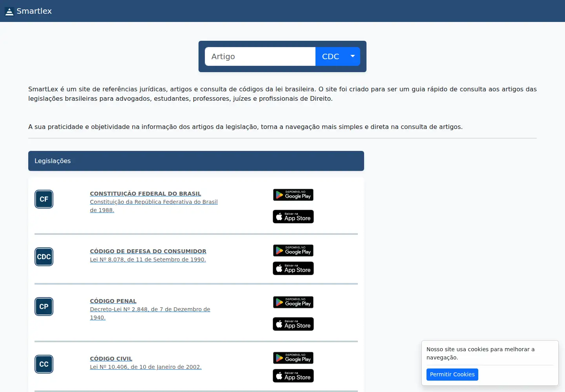Download Código Penal app from App Store
565x392 pixels.
click(293, 324)
